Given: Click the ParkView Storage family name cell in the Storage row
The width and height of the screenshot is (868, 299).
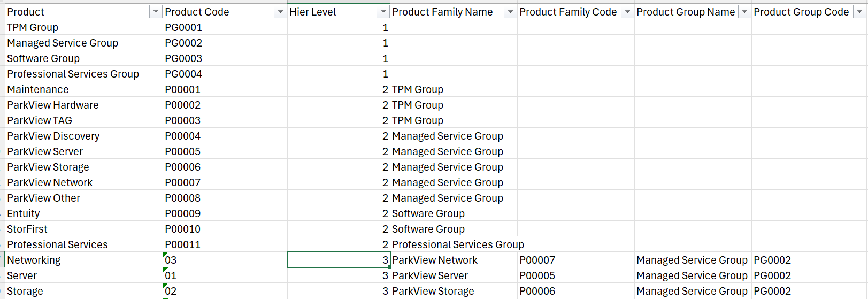Looking at the screenshot, I should point(454,291).
